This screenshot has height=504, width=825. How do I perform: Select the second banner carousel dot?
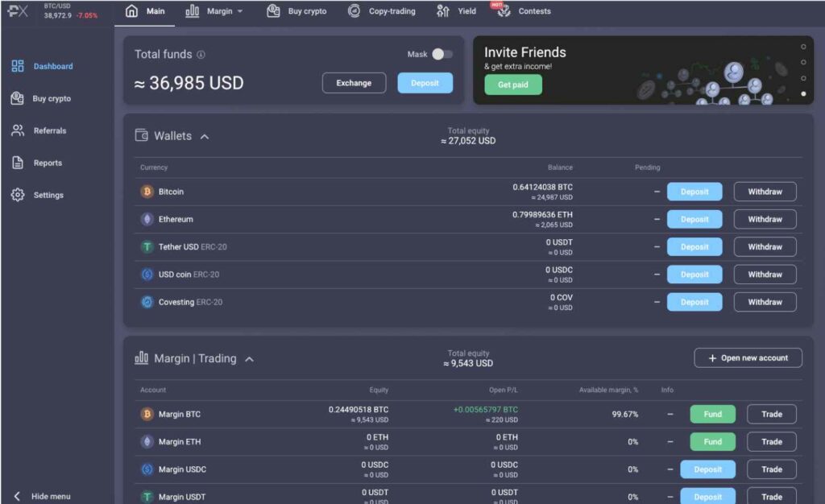pyautogui.click(x=803, y=62)
